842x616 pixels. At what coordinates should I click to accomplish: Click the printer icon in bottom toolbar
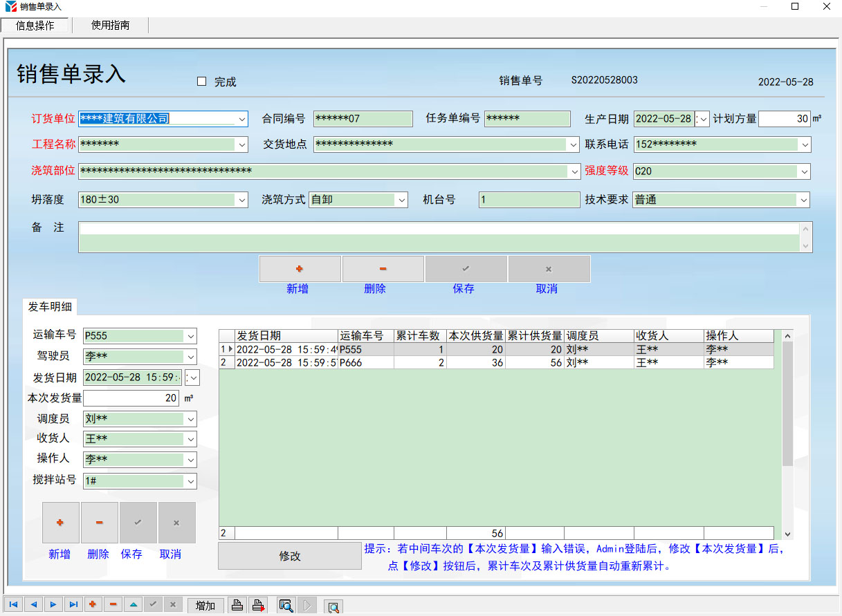[x=237, y=606]
